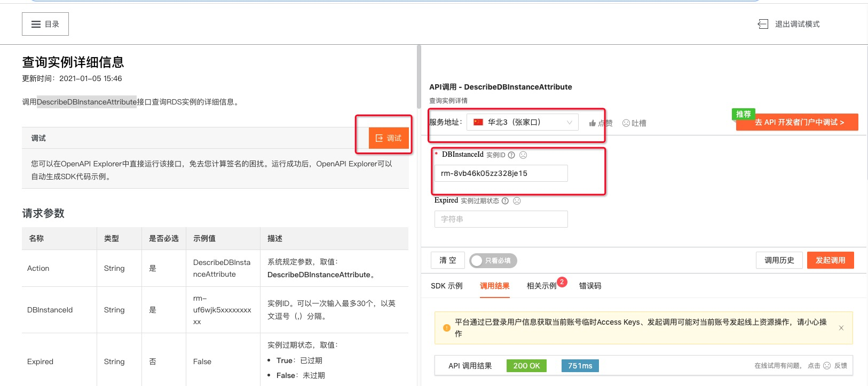The height and width of the screenshot is (386, 868).
Task: Open 调用历史
Action: (779, 260)
